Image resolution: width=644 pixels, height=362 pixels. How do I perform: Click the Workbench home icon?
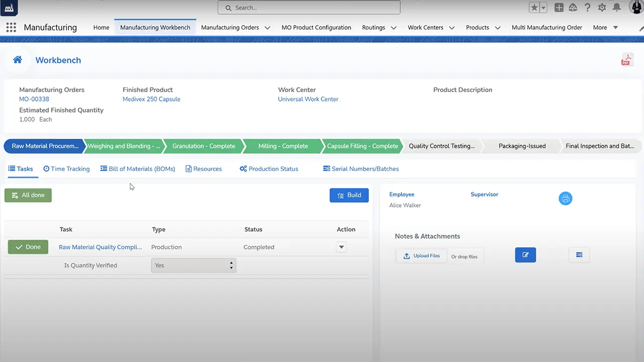(18, 60)
